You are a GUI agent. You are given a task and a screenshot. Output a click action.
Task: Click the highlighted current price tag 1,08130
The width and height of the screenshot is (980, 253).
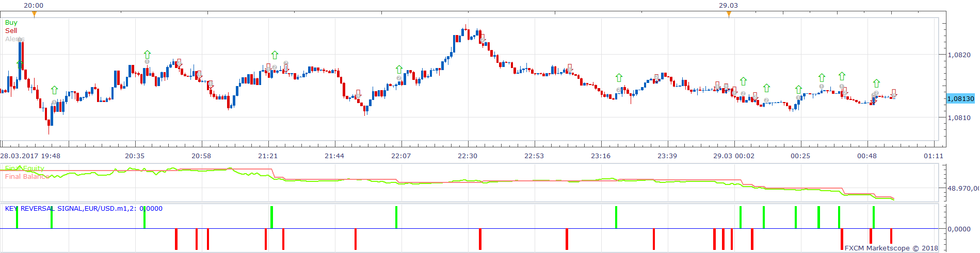pyautogui.click(x=960, y=98)
